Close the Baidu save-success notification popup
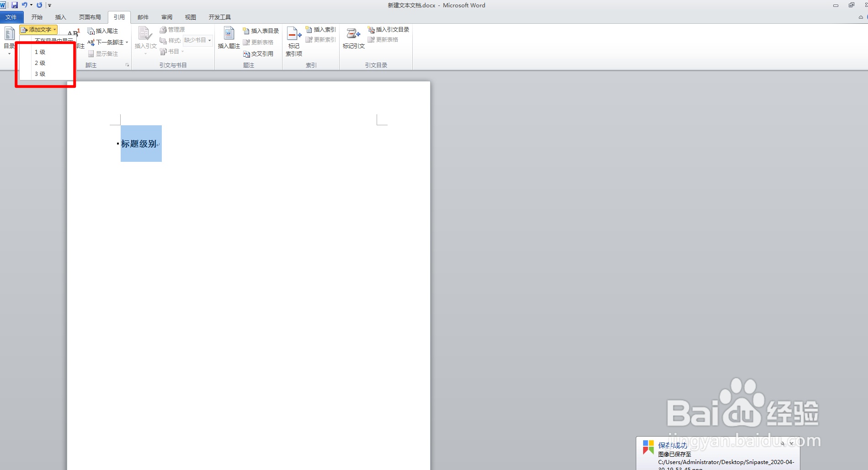 click(x=791, y=443)
